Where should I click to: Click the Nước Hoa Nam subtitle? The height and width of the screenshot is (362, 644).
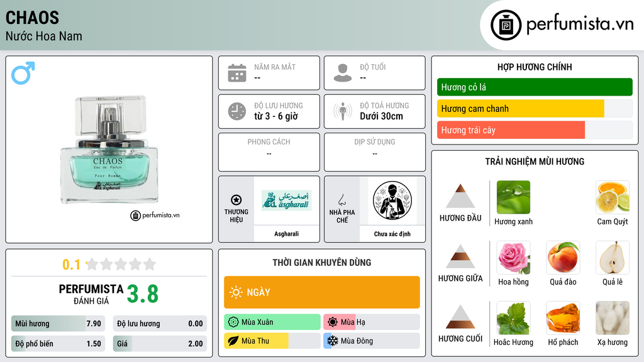[x=44, y=36]
